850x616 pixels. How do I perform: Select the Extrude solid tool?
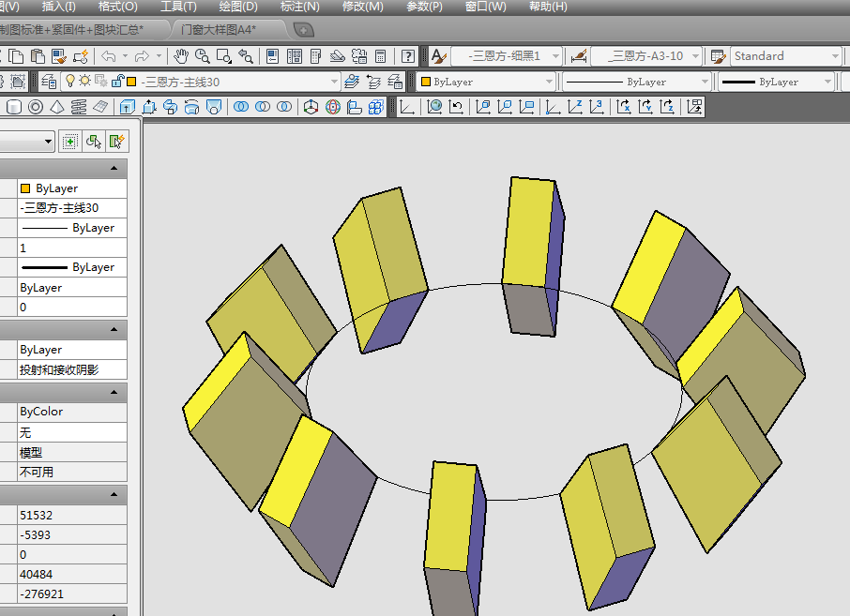(x=127, y=107)
